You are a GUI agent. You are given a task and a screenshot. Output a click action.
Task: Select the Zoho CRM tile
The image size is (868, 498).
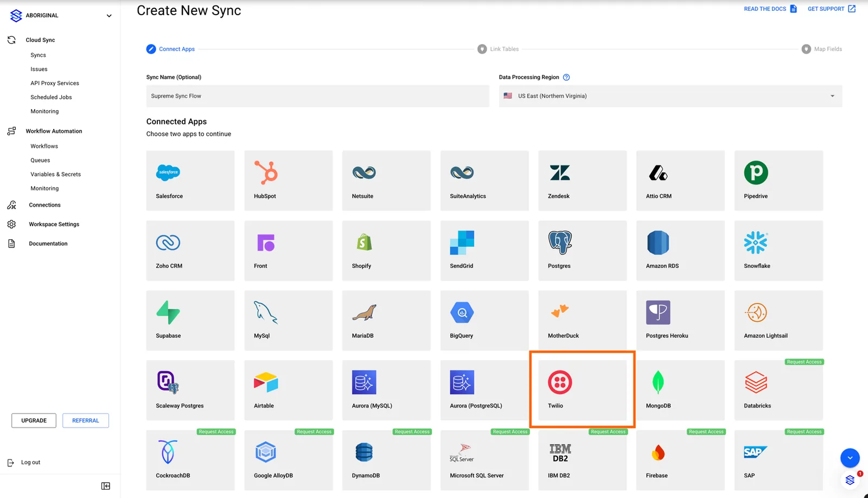tap(190, 251)
